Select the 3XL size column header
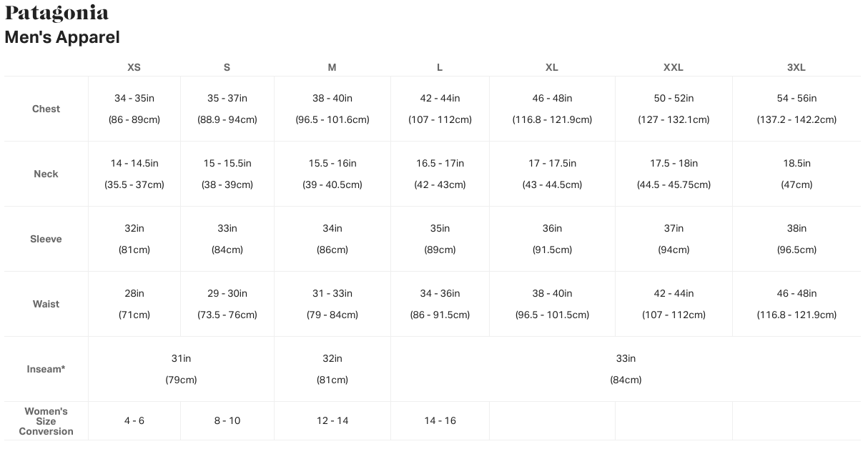The height and width of the screenshot is (449, 868). coord(796,67)
